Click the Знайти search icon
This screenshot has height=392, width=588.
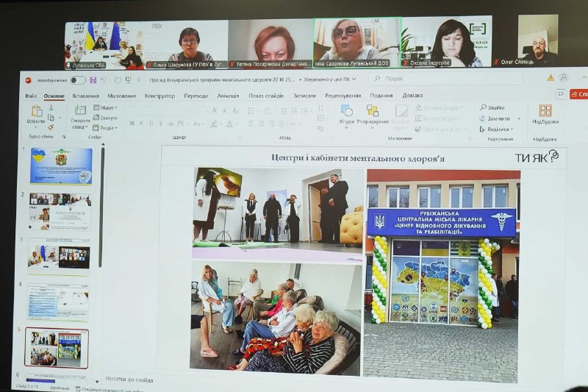(x=493, y=107)
